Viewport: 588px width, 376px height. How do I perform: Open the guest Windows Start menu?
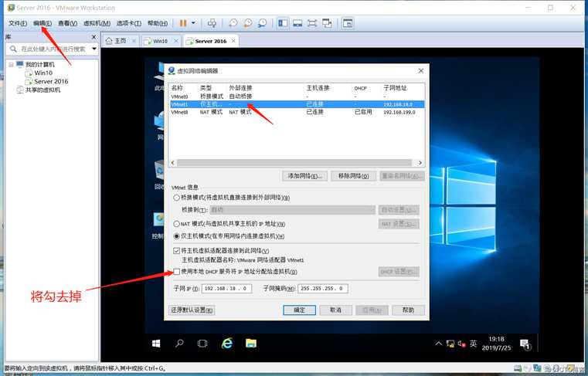156,344
